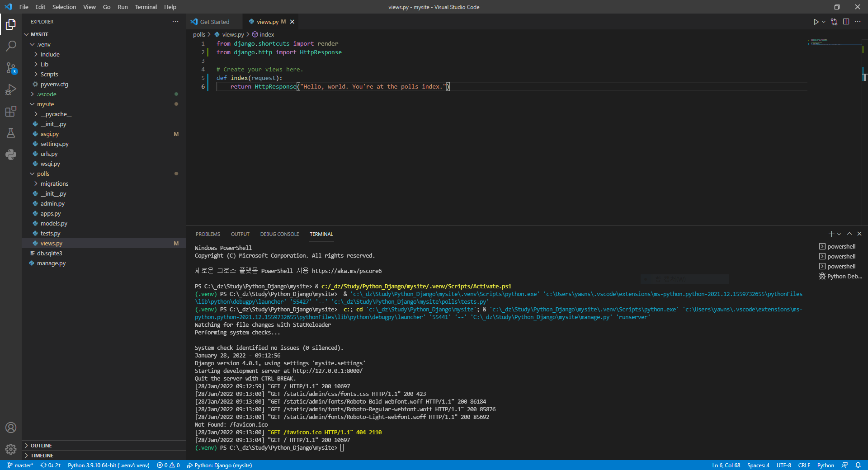Click the index breadcrumb symbol
Viewport: 868px width, 470px height.
tap(263, 34)
